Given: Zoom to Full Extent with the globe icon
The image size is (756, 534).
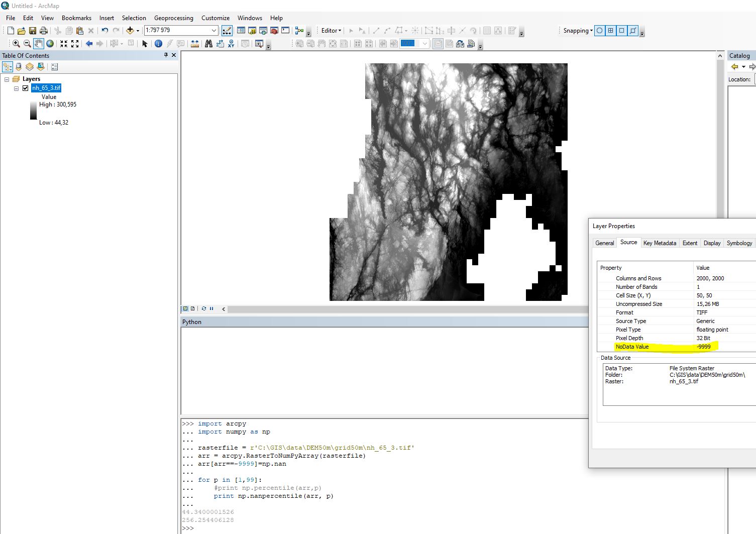Looking at the screenshot, I should [x=50, y=44].
